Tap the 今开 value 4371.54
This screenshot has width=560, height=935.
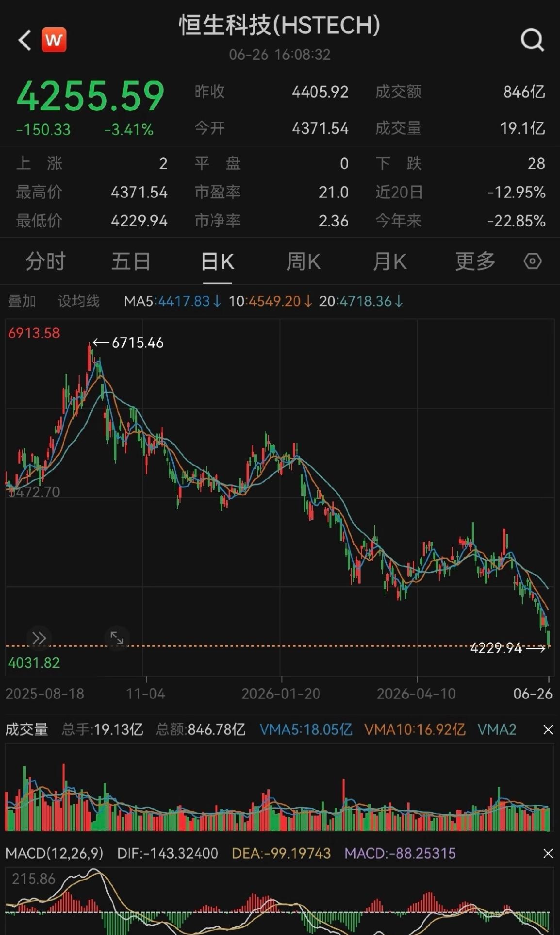tap(320, 128)
